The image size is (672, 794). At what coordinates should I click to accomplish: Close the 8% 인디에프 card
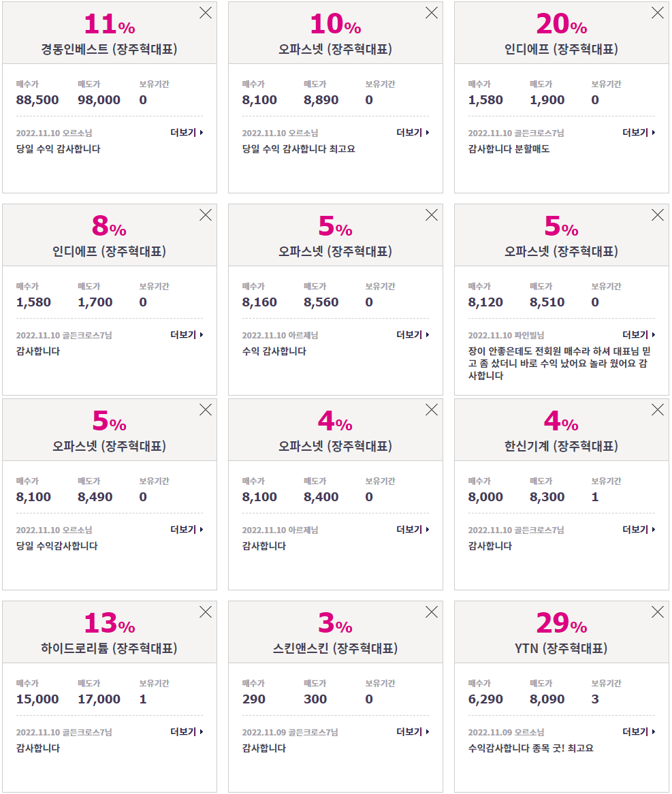(x=206, y=215)
